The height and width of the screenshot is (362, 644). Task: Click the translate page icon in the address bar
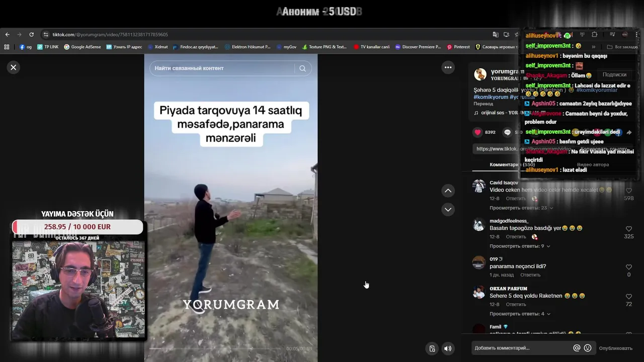[496, 35]
